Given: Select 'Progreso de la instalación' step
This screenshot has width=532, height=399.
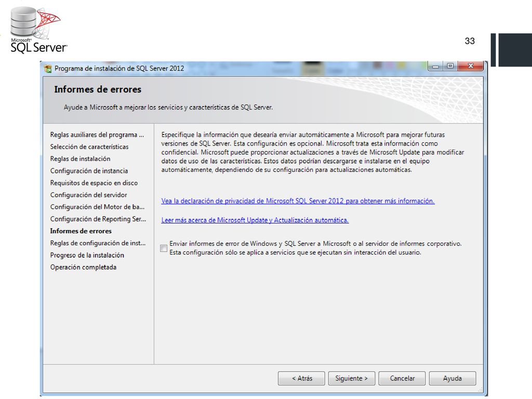Looking at the screenshot, I should click(x=87, y=255).
